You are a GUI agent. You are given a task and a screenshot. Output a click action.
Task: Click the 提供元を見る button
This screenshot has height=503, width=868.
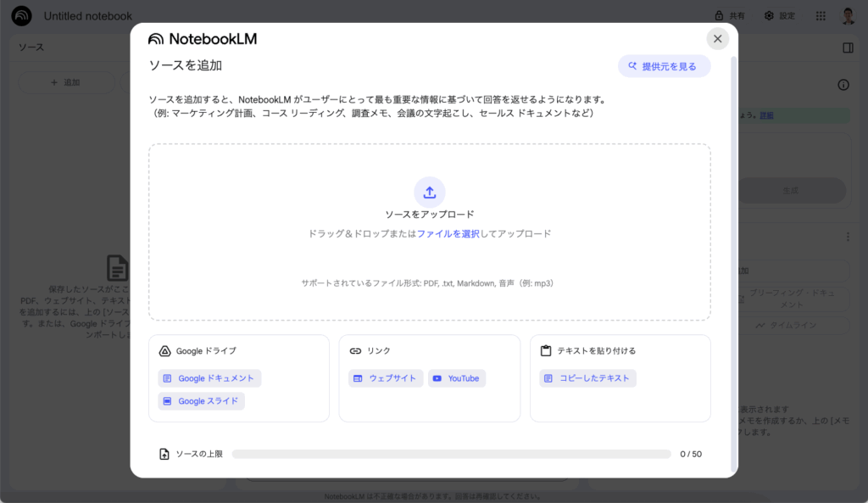point(664,66)
